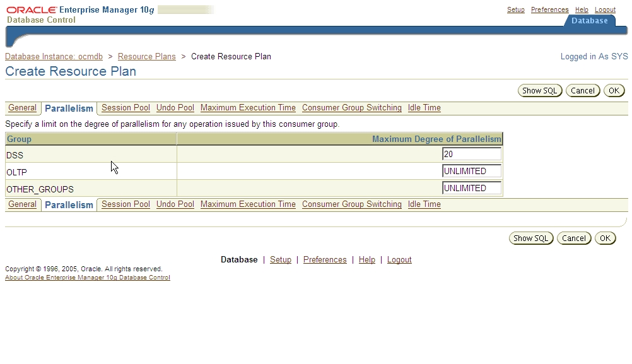The height and width of the screenshot is (364, 632).
Task: Focus the OTHER_GROUPS parallelism input field
Action: pyautogui.click(x=472, y=188)
